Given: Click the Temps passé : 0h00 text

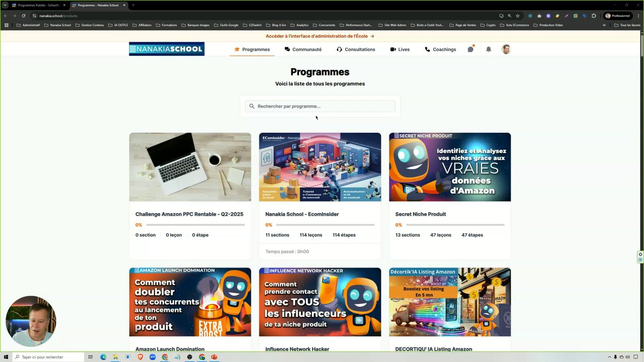Looking at the screenshot, I should [x=287, y=251].
